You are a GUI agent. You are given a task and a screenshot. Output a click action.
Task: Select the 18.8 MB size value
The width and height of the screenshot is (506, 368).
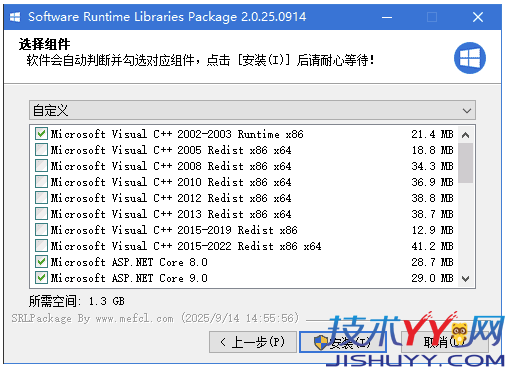[x=432, y=150]
